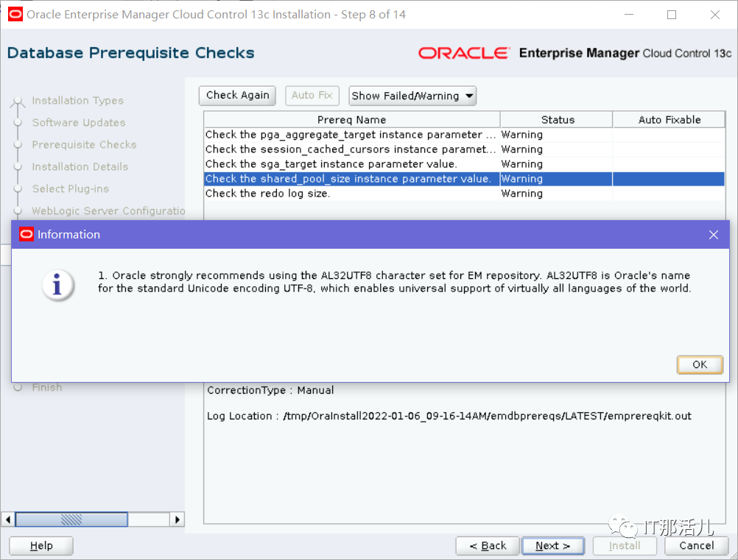Screen dimensions: 738x560
Task: Maximize the installer window
Action: coord(672,15)
